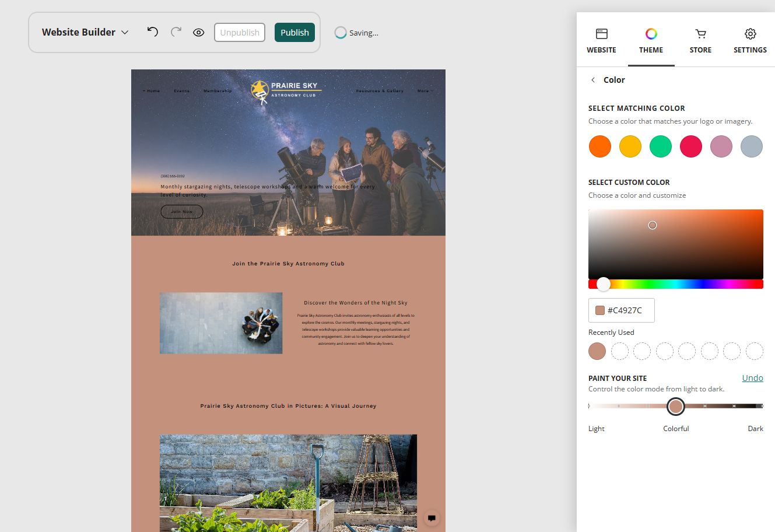Image resolution: width=775 pixels, height=532 pixels.
Task: Click the Events nav link in preview
Action: tap(181, 91)
